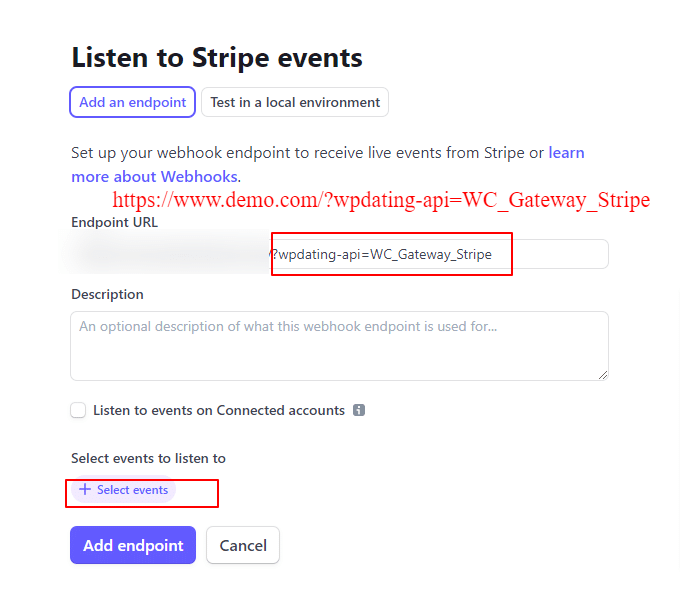Click the word learn in the Webhooks link
The width and height of the screenshot is (680, 589).
(x=566, y=153)
